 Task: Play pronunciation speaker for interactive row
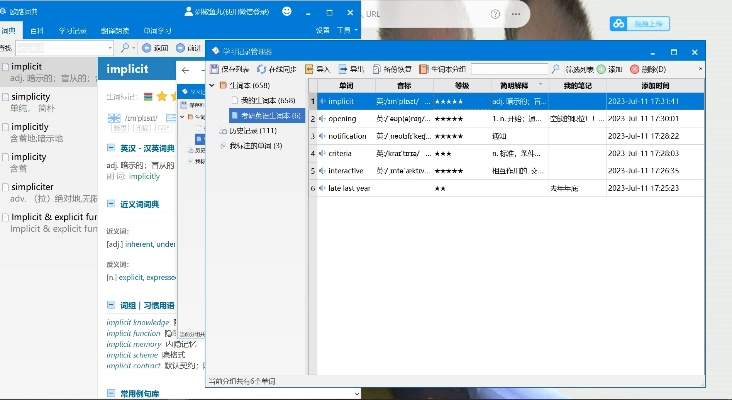322,171
